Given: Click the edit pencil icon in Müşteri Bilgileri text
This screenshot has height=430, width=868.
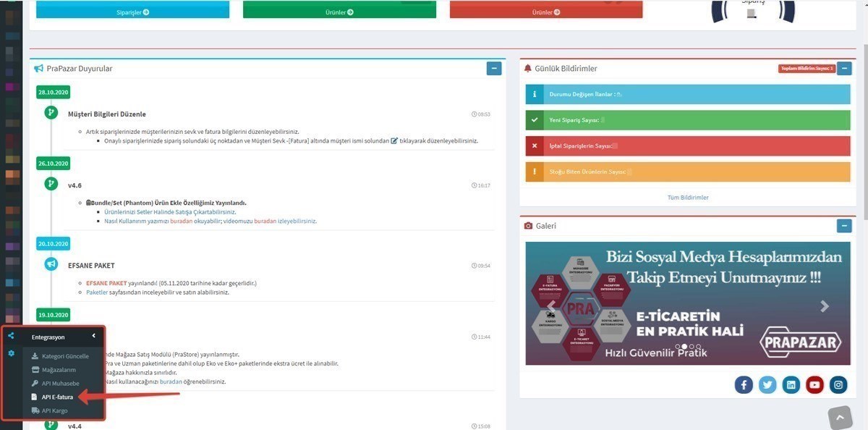Looking at the screenshot, I should (x=394, y=140).
